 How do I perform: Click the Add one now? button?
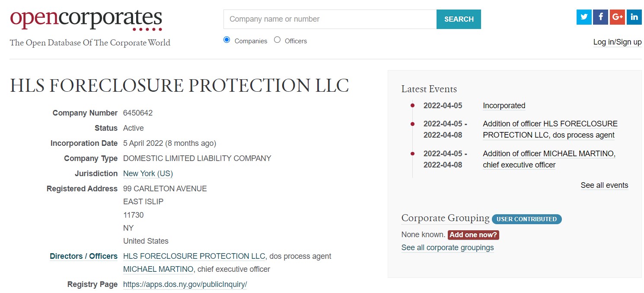[x=473, y=235]
